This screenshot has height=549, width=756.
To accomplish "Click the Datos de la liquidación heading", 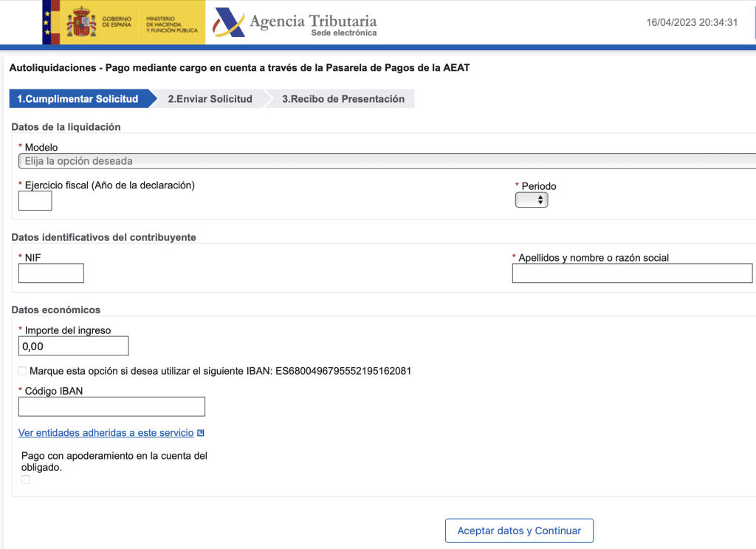I will (x=66, y=127).
